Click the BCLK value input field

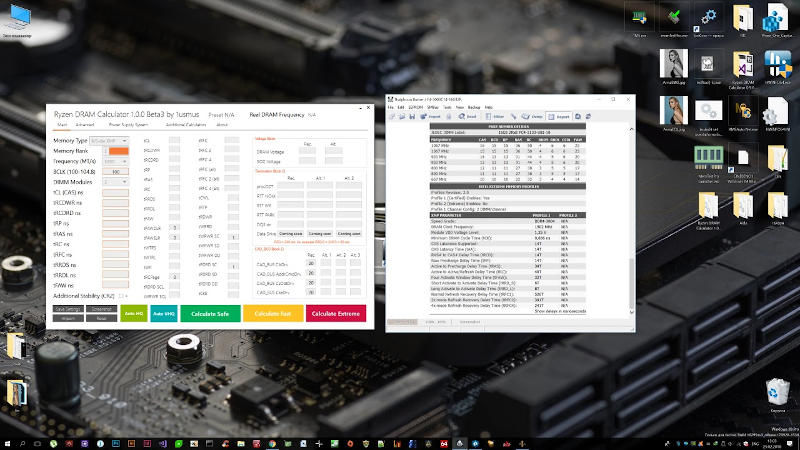115,171
